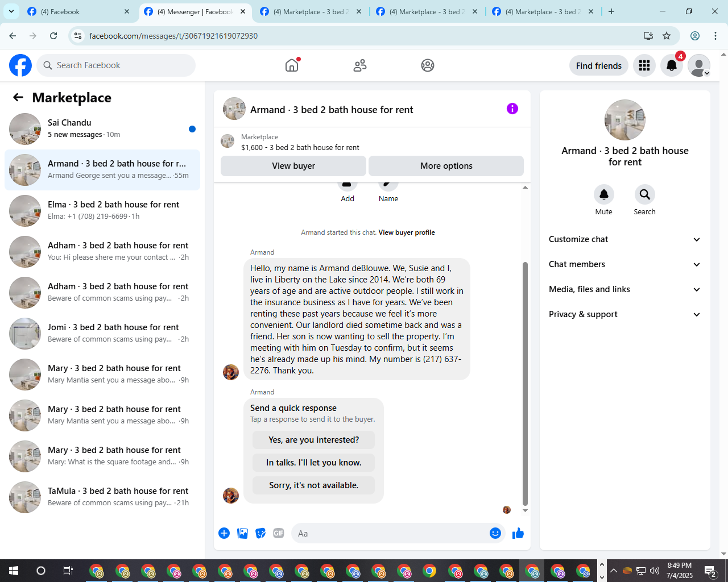This screenshot has height=582, width=728.
Task: Switch to the (4) Facebook tab
Action: [x=78, y=11]
